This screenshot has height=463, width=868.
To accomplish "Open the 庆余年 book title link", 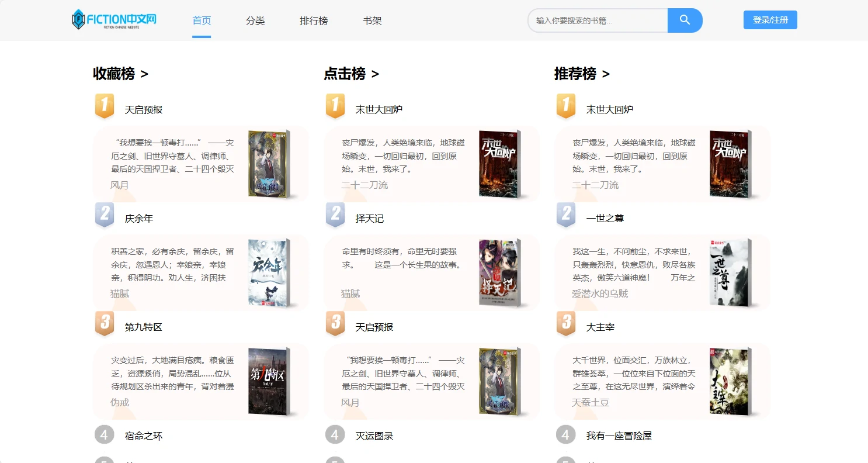I will coord(139,219).
